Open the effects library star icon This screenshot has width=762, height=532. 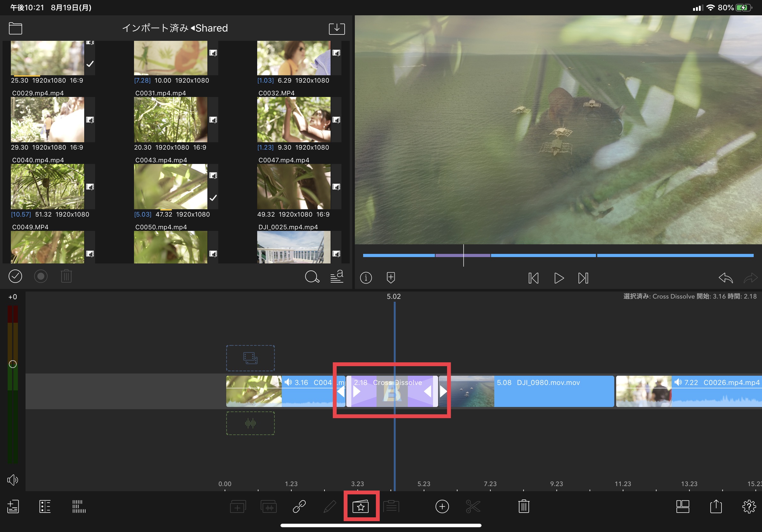pyautogui.click(x=361, y=506)
